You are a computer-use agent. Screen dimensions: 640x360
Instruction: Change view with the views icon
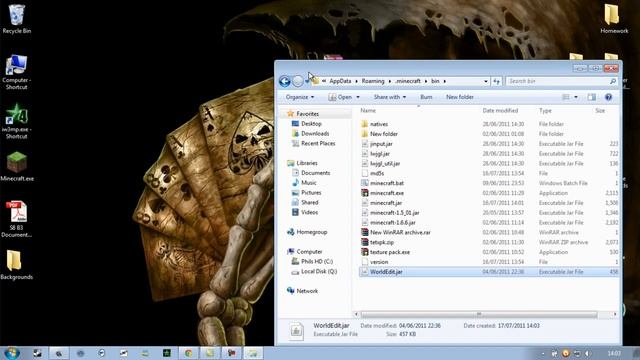[566, 97]
